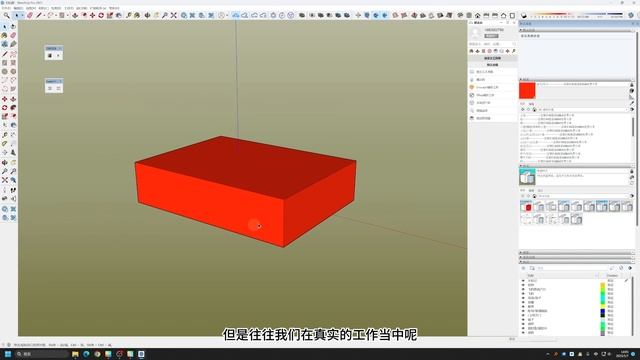Open File Explorer from taskbar
Screen dimensions: 640x360
coord(75,354)
